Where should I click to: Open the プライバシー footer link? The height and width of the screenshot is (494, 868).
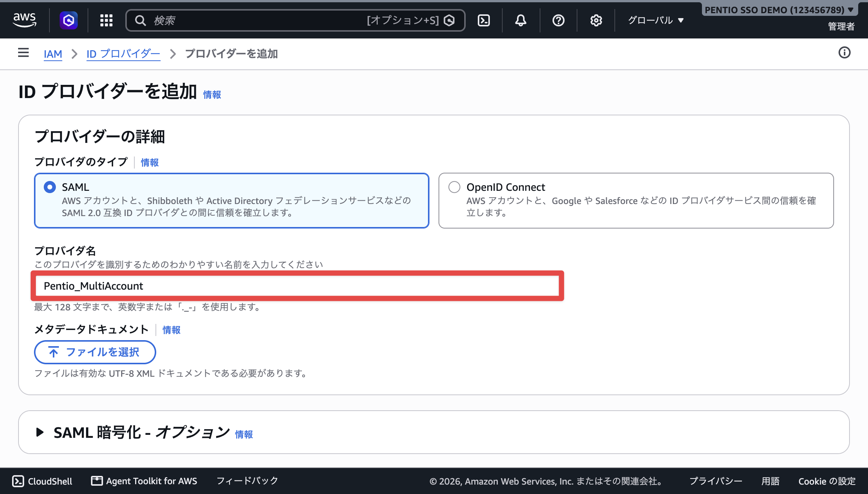coord(716,481)
